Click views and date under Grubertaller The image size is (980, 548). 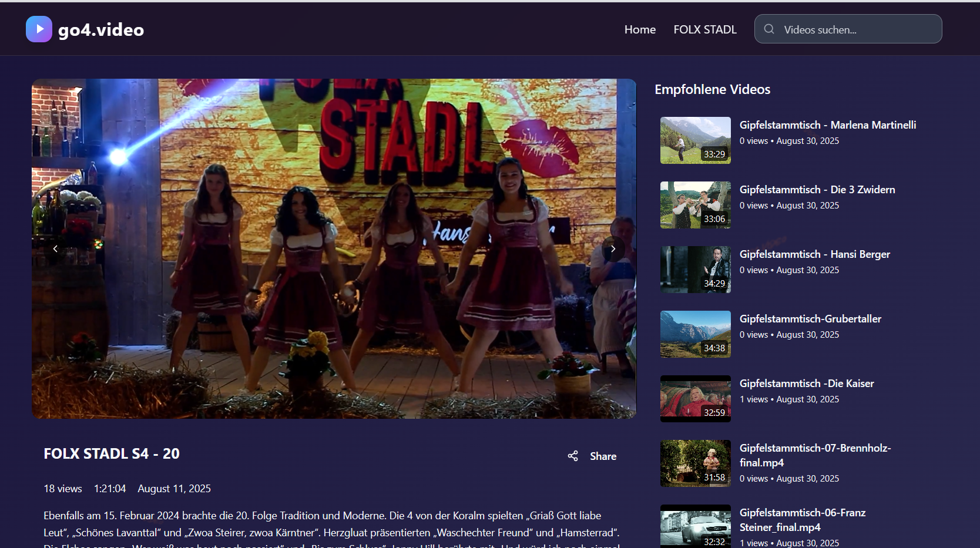click(x=790, y=335)
